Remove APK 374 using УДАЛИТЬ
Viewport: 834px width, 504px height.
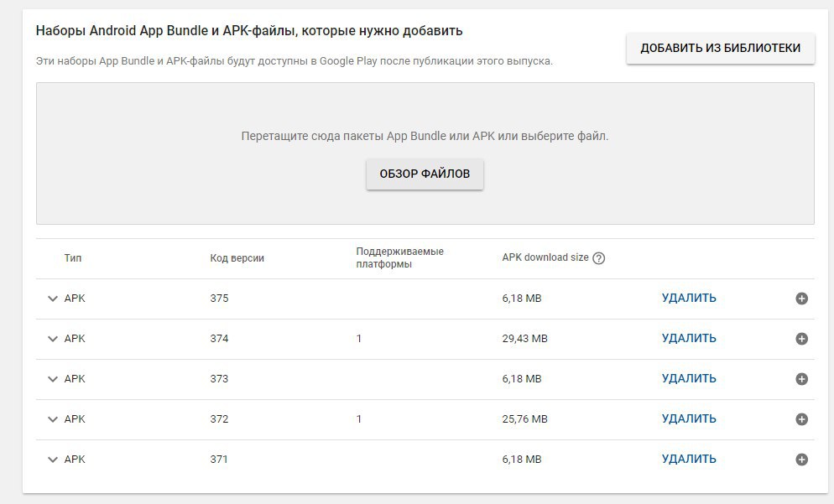point(689,338)
